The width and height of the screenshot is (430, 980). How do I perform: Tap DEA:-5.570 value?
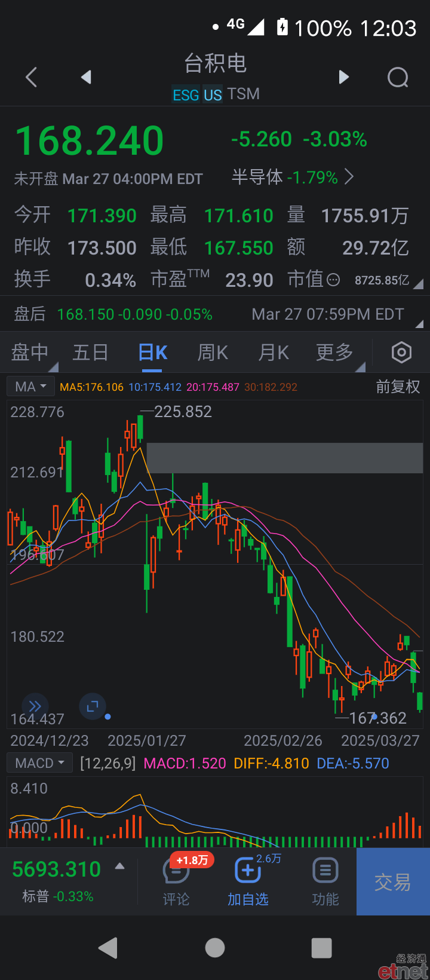352,763
